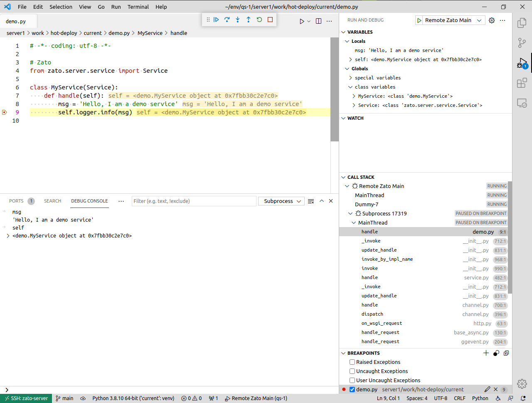This screenshot has width=532, height=403.
Task: Open launch.json via gear icon
Action: [492, 20]
